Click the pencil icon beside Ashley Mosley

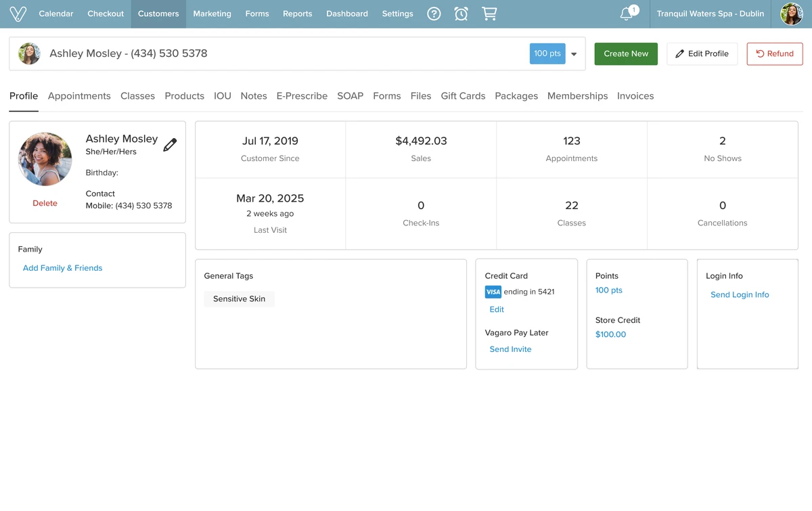coord(170,145)
